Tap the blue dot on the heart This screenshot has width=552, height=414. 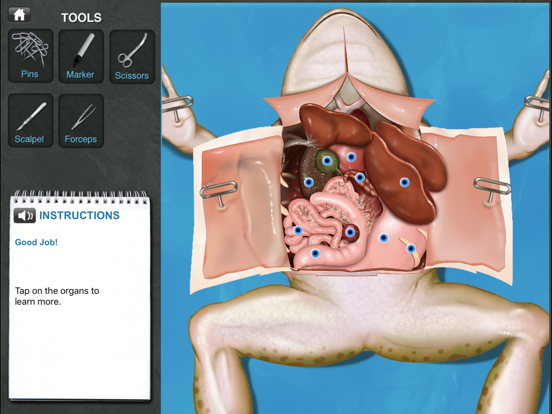pos(351,157)
